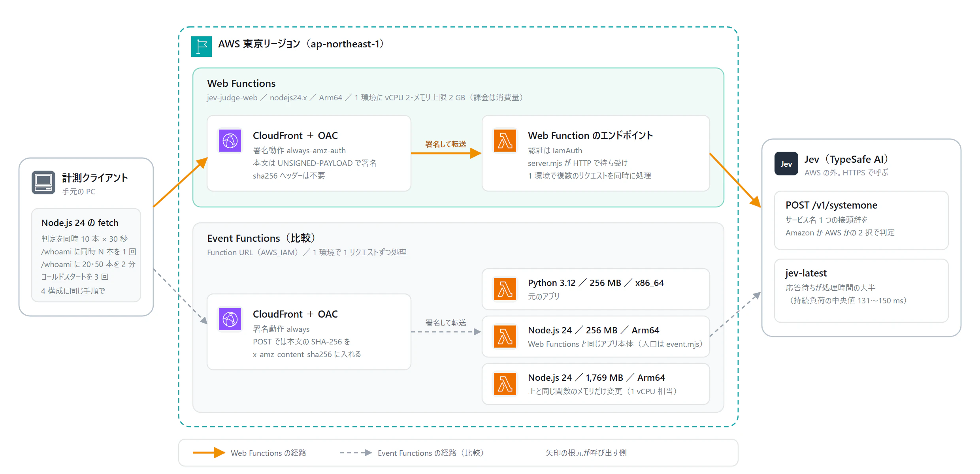
Task: Click the jev-judge-web subtitle line
Action: click(365, 98)
